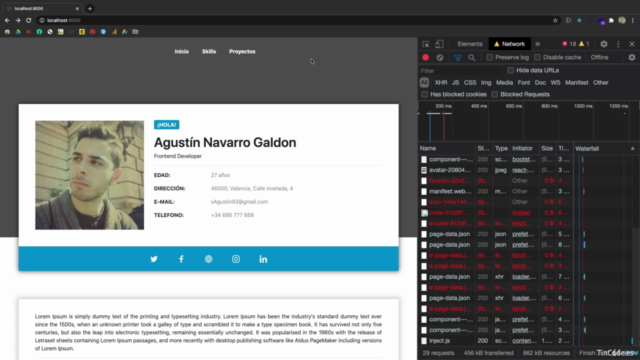Open Network panel settings gear
The image size is (640, 360).
click(632, 58)
